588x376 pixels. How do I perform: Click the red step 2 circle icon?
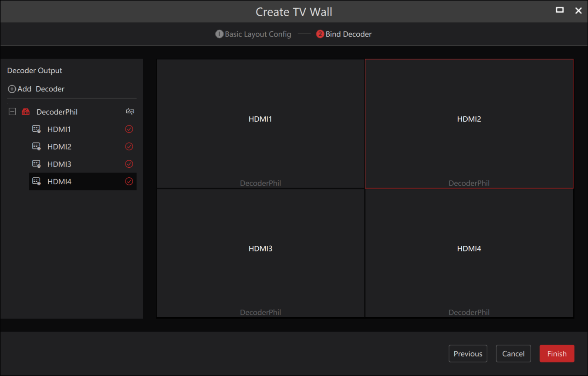tap(320, 34)
